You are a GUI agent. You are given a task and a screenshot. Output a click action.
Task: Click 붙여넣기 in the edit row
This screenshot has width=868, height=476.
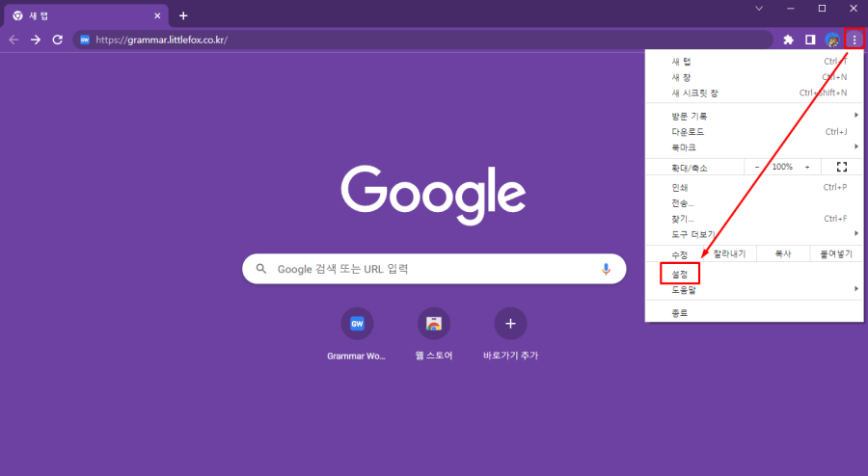point(836,253)
